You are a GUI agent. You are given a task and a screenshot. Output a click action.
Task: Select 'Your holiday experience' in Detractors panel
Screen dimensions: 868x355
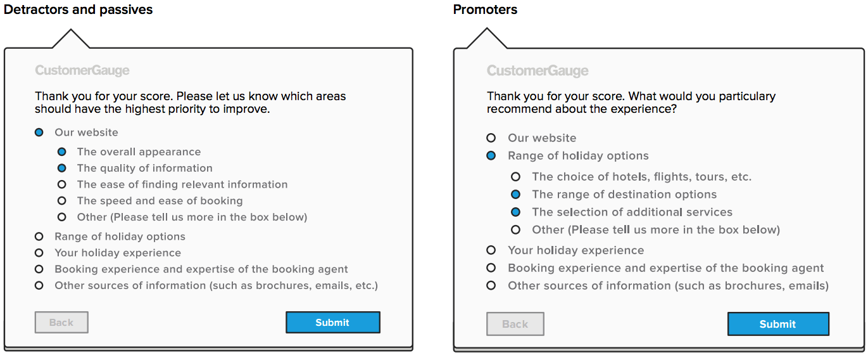(39, 253)
